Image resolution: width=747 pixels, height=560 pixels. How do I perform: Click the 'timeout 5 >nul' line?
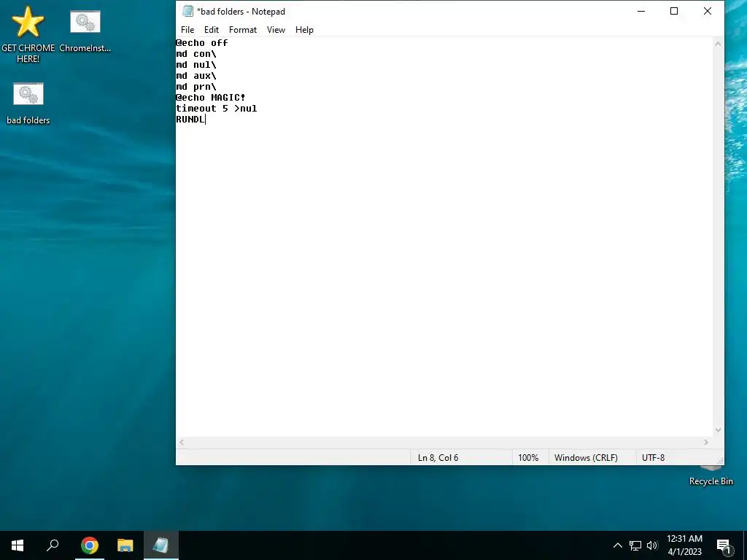(216, 109)
